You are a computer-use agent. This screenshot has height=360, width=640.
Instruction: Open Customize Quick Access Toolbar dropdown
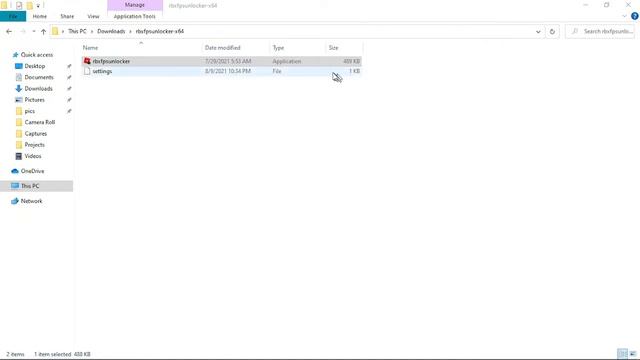38,6
